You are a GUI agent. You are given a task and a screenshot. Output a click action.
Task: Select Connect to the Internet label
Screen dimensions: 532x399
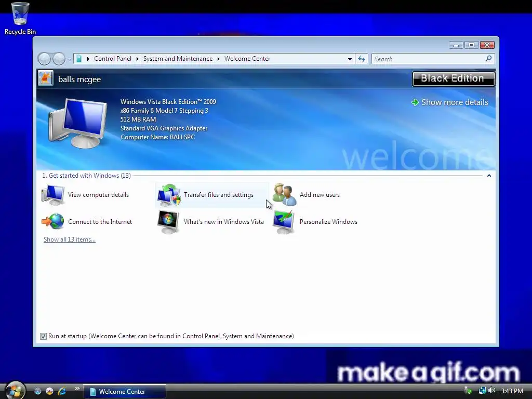[100, 221]
